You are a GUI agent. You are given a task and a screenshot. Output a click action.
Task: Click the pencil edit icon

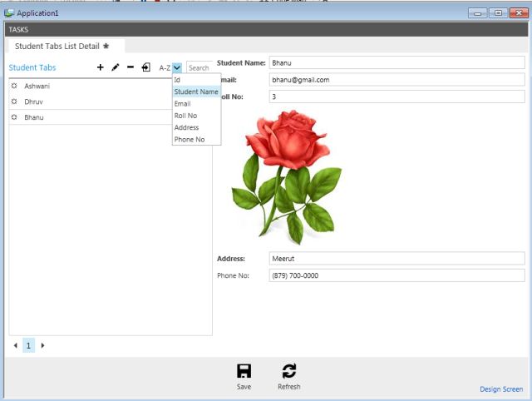point(116,67)
